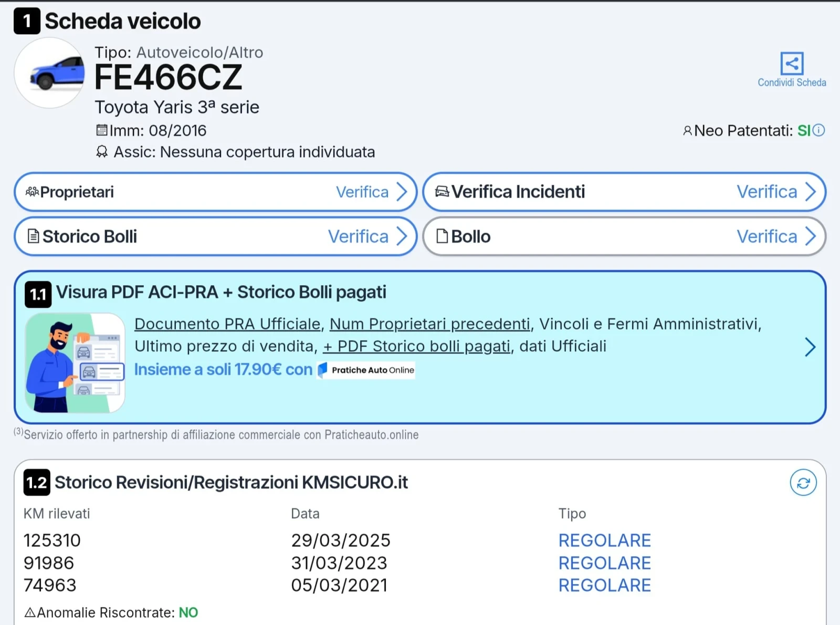The image size is (840, 625).
Task: Click the 74963 km reading
Action: 50,585
